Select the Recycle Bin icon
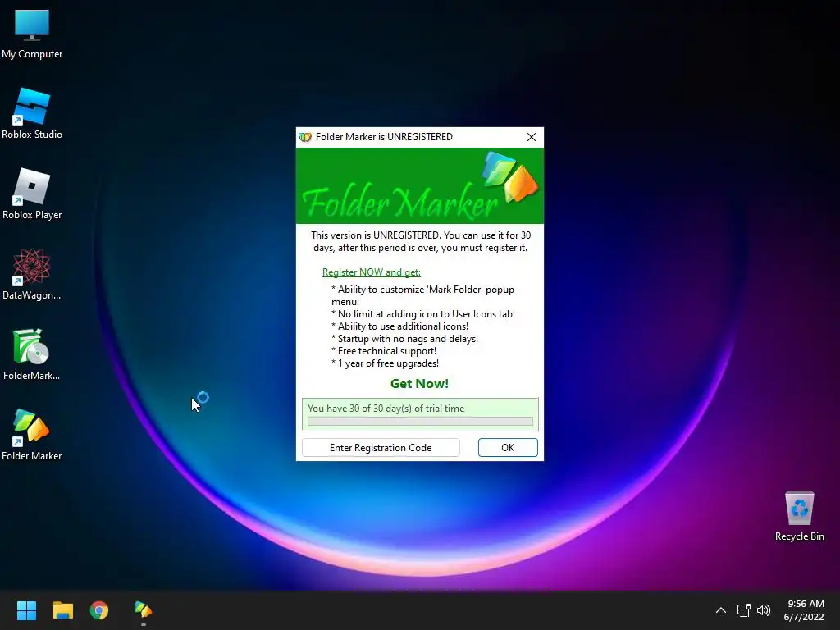840x630 pixels. pyautogui.click(x=799, y=515)
